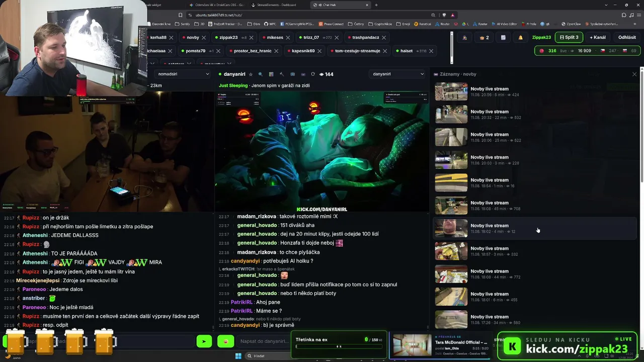
Task: Click the Zippak23 username link
Action: (x=541, y=37)
